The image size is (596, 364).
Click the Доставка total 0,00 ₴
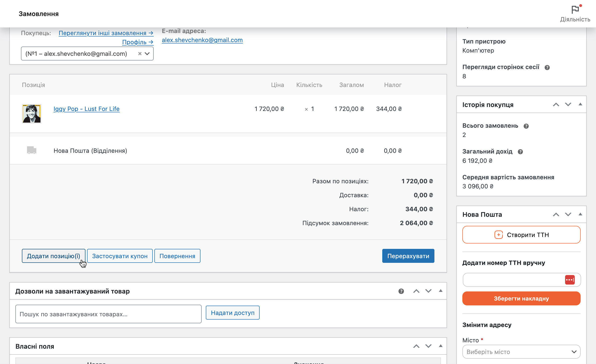click(423, 195)
